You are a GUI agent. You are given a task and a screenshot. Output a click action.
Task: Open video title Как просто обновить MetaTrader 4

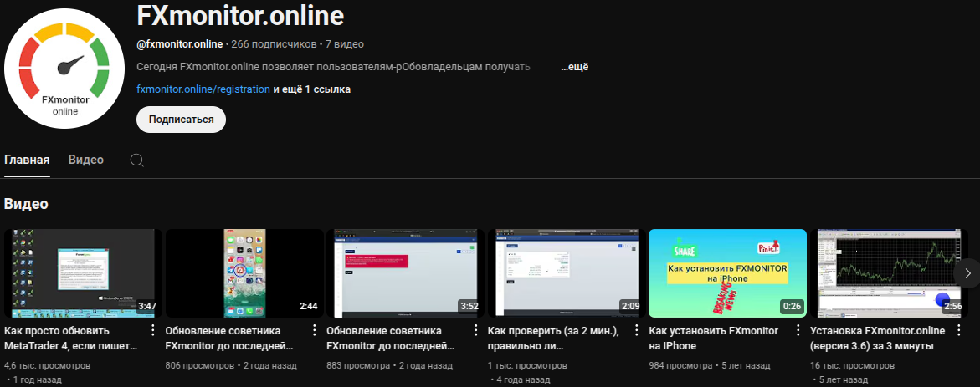tap(70, 338)
